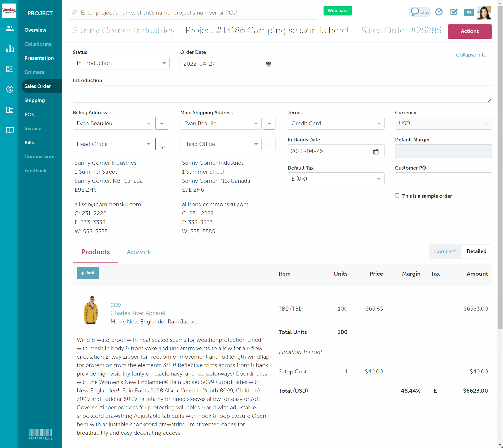
Task: Open the bar chart reports icon
Action: pos(10,49)
